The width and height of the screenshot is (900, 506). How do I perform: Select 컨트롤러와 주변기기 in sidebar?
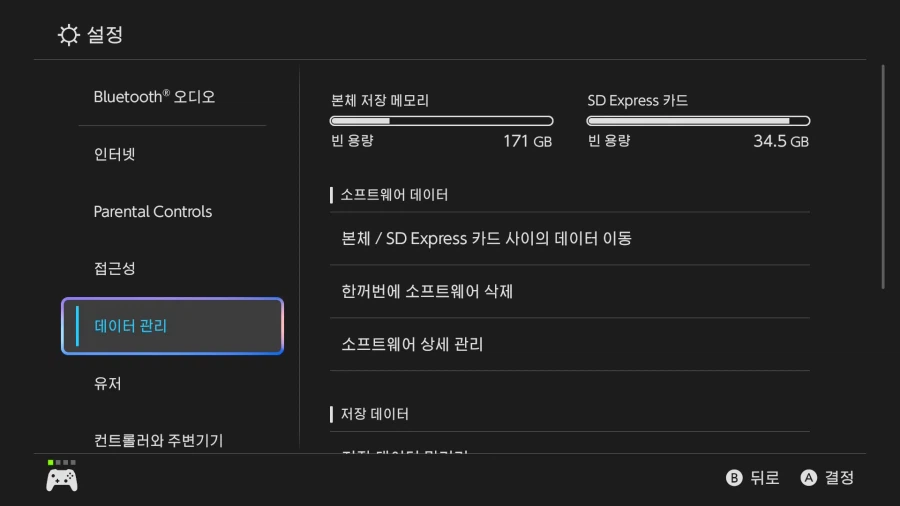158,440
